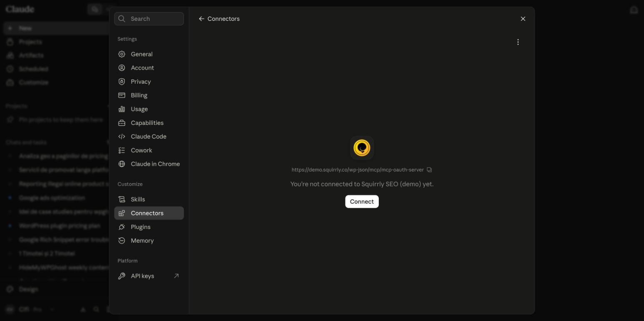Open Account settings via the person icon
Image resolution: width=644 pixels, height=321 pixels.
click(122, 68)
